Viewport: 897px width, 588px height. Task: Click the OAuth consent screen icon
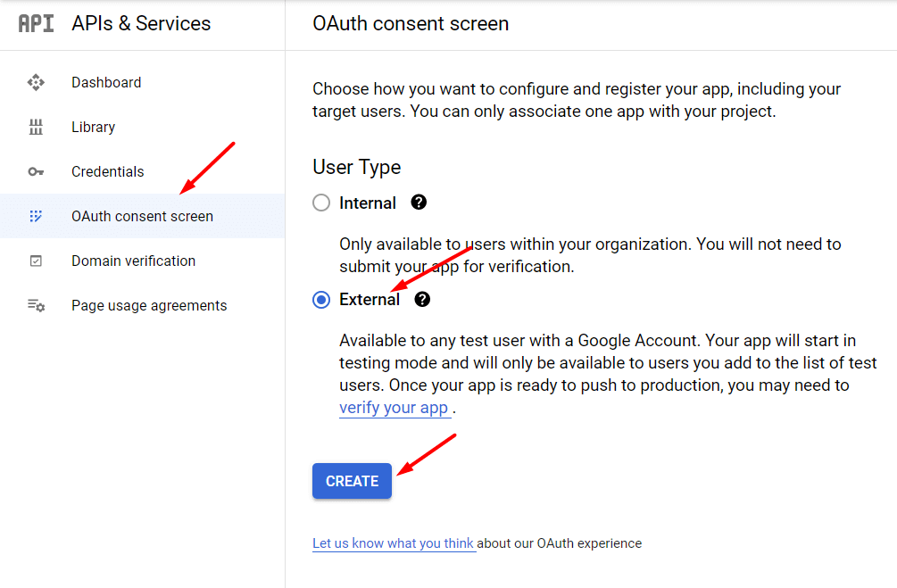click(x=36, y=216)
